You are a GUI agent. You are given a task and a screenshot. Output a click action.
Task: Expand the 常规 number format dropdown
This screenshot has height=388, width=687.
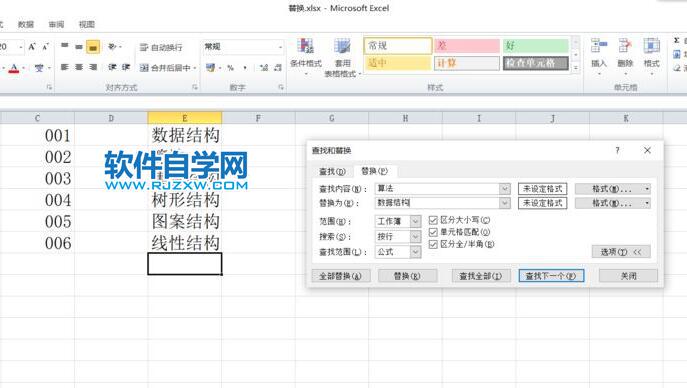tap(280, 47)
